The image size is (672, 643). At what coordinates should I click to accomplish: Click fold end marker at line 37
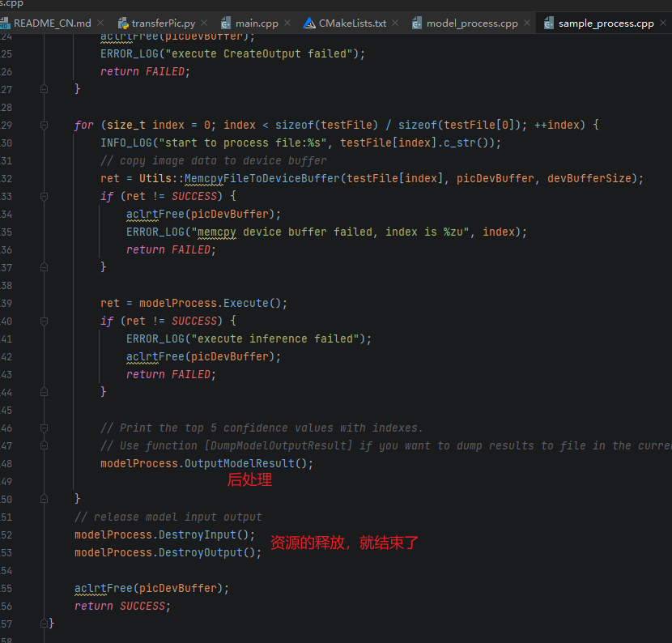coord(44,267)
